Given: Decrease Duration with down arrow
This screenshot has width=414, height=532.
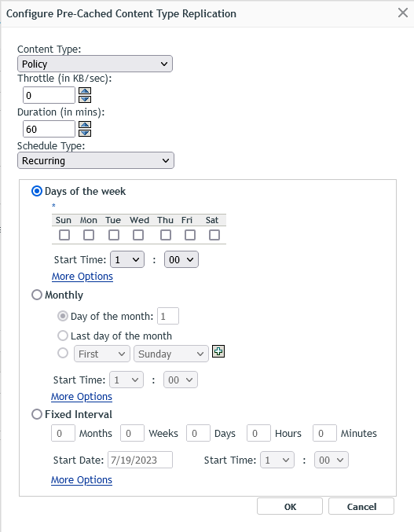Looking at the screenshot, I should (85, 133).
